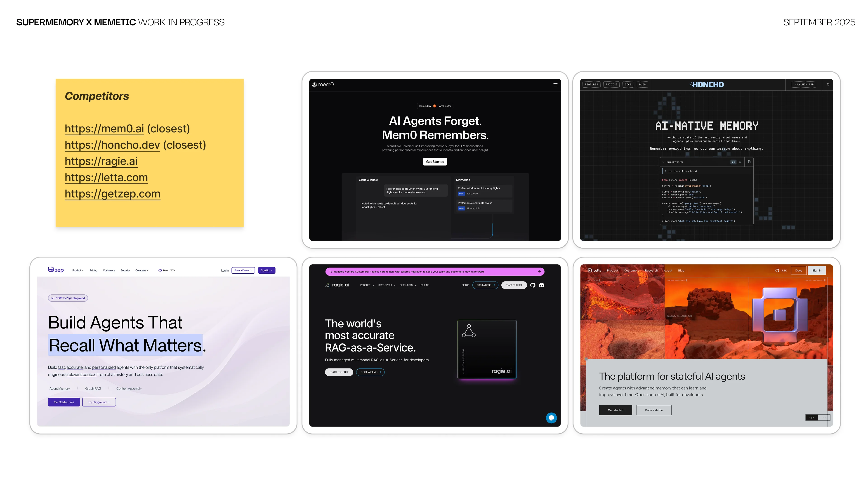Copy the Honcho Quickstart code snippet
Image resolution: width=868 pixels, height=488 pixels.
tap(749, 162)
